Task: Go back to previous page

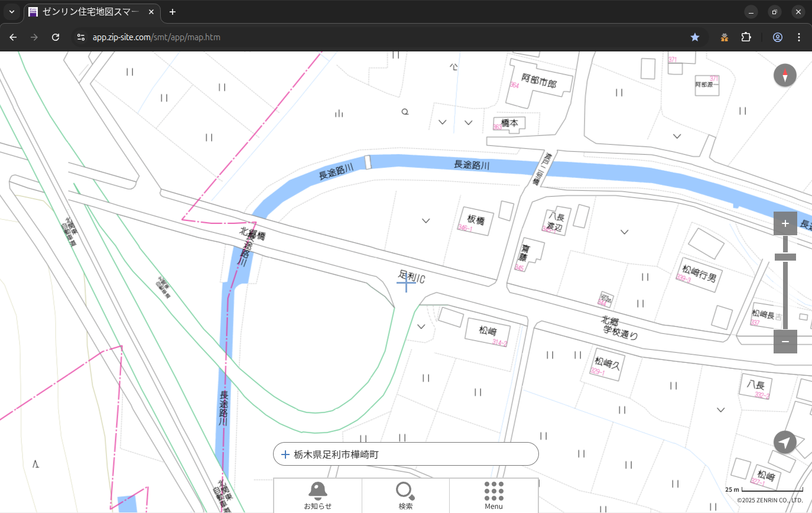Action: pyautogui.click(x=13, y=37)
